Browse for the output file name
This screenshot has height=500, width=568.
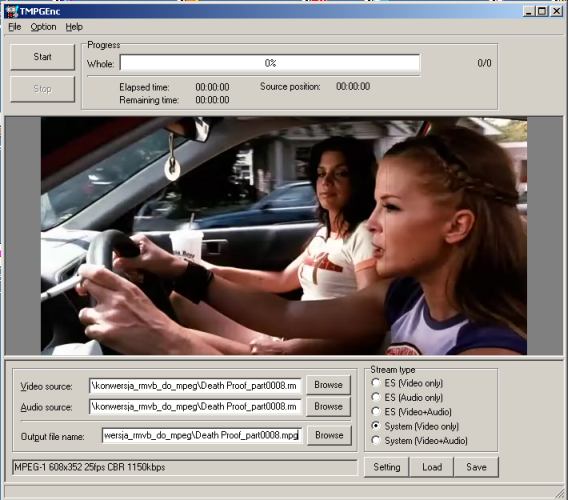coord(329,435)
